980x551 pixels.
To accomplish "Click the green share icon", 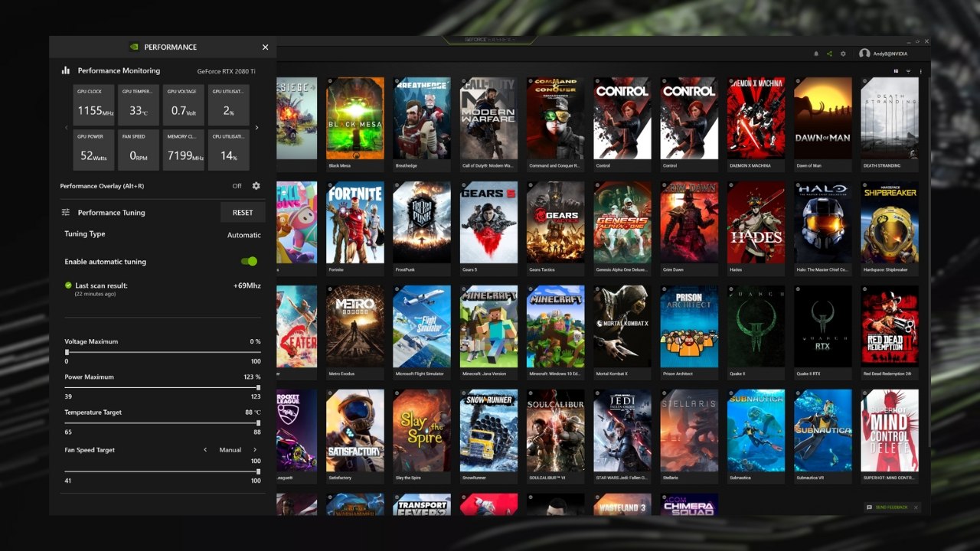I will (x=829, y=54).
